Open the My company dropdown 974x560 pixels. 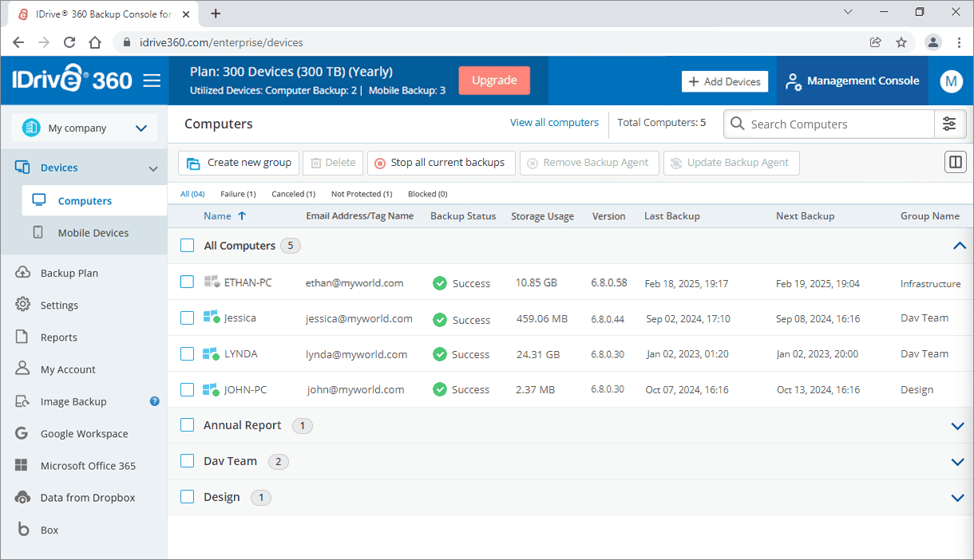click(84, 128)
